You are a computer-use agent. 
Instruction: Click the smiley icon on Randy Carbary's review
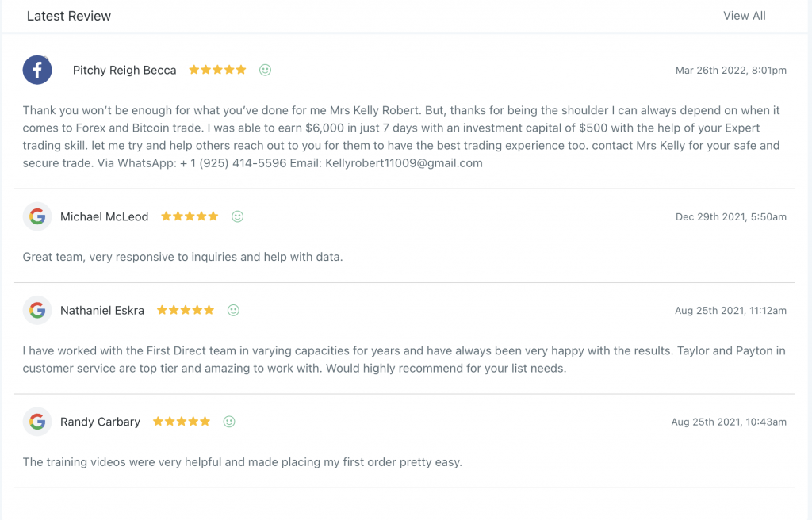click(x=229, y=422)
